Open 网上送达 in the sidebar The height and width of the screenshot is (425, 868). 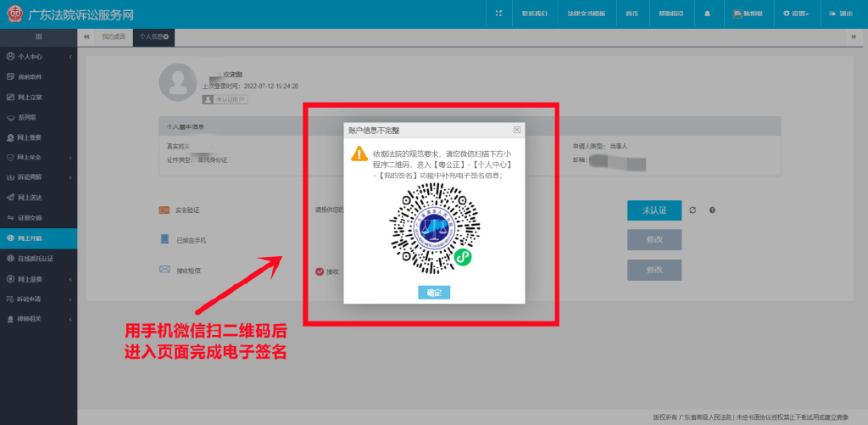click(38, 198)
